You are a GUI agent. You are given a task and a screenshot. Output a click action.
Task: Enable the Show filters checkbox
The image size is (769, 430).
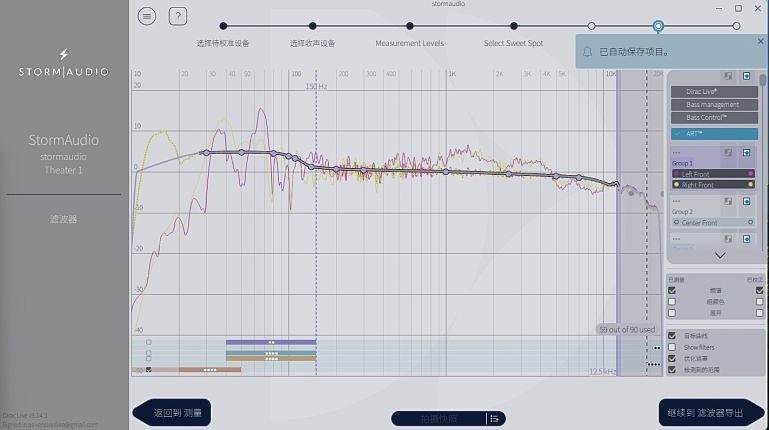click(672, 347)
